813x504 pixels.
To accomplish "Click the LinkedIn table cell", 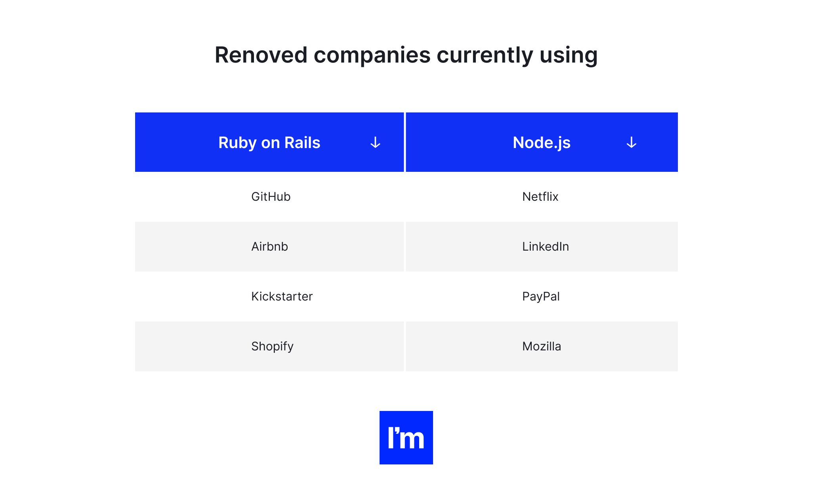I will 542,247.
